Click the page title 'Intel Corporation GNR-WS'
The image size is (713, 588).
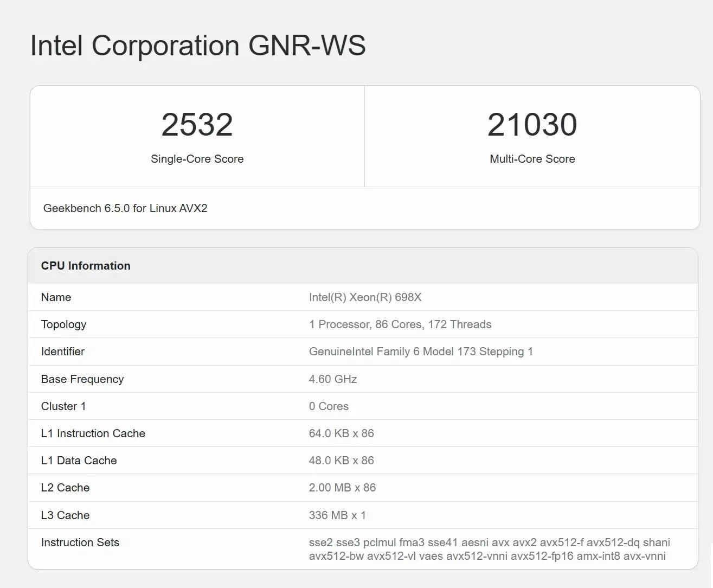click(198, 46)
